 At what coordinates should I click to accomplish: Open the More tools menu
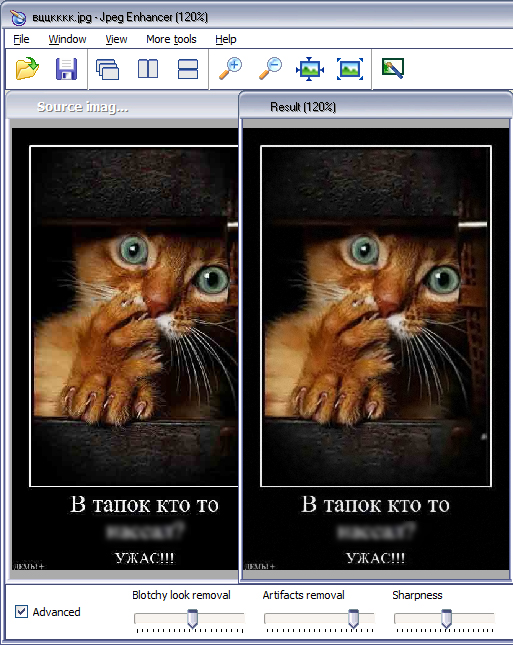tap(171, 39)
